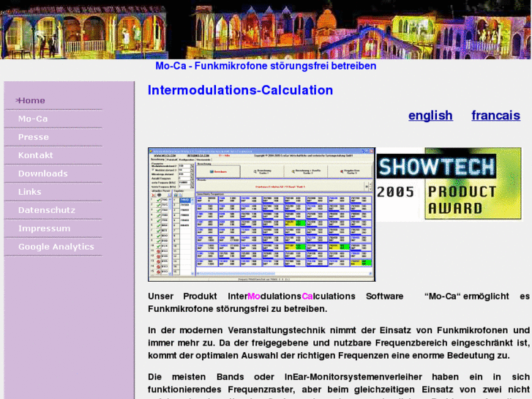This screenshot has height=399, width=532.
Task: Click the paragraph starting 'Die meisten Bands'
Action: point(339,386)
